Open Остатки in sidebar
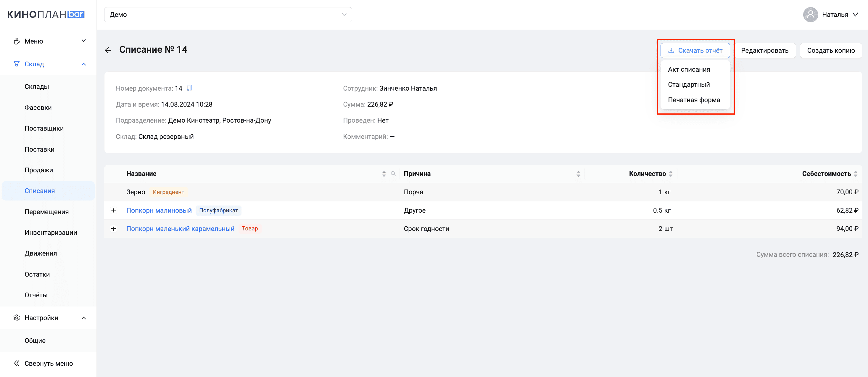Image resolution: width=868 pixels, height=377 pixels. click(x=37, y=274)
